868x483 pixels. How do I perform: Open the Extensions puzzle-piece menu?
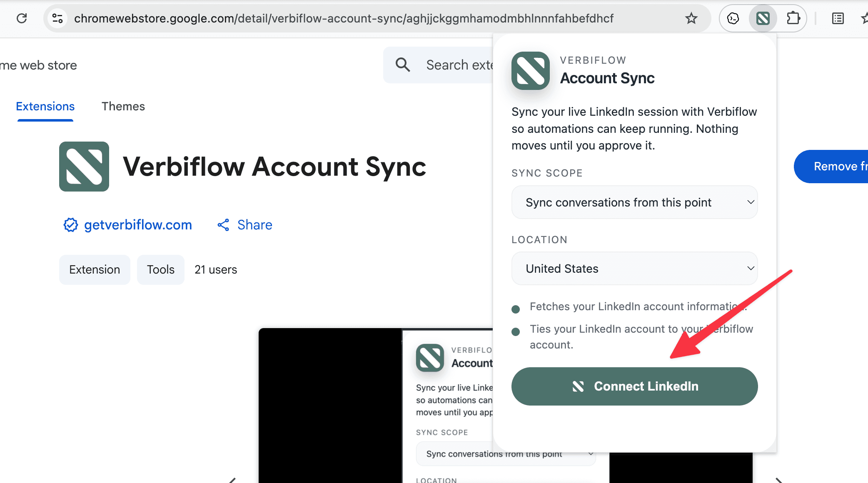(x=793, y=18)
